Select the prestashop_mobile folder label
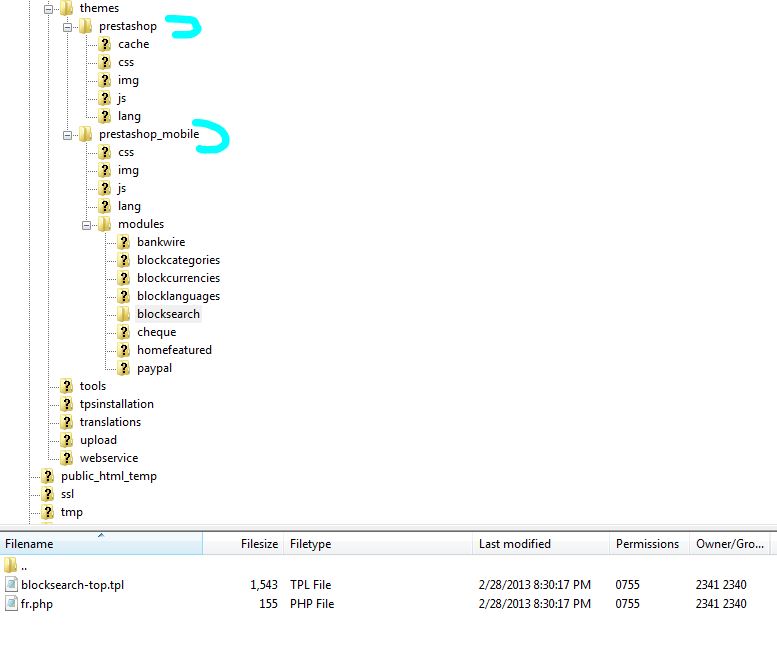Screen dimensions: 777x645 click(x=149, y=134)
